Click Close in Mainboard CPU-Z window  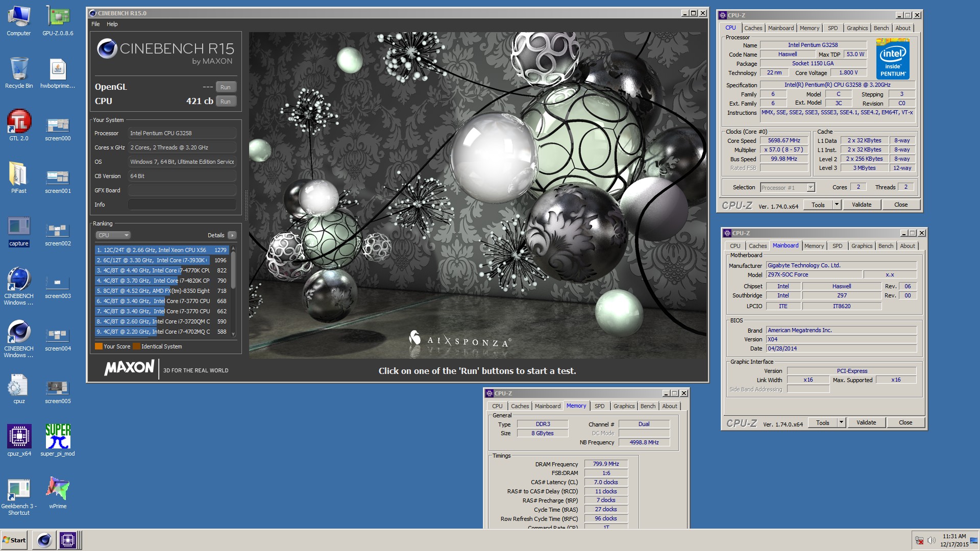coord(905,422)
